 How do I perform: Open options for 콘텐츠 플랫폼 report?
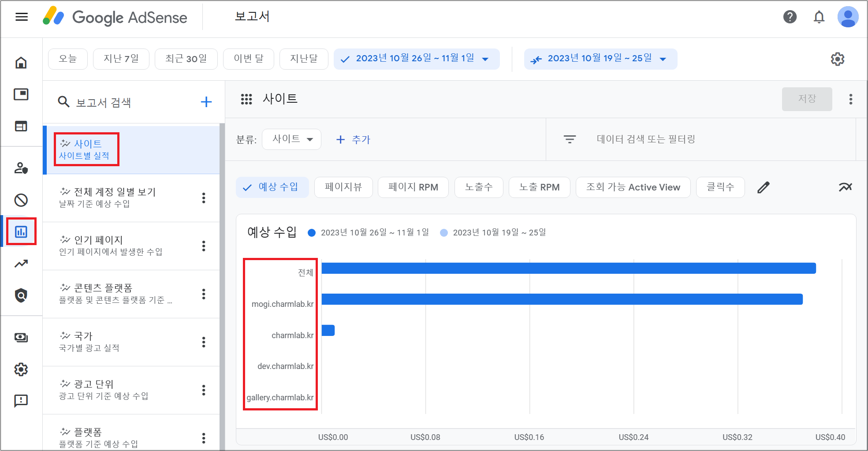click(204, 294)
